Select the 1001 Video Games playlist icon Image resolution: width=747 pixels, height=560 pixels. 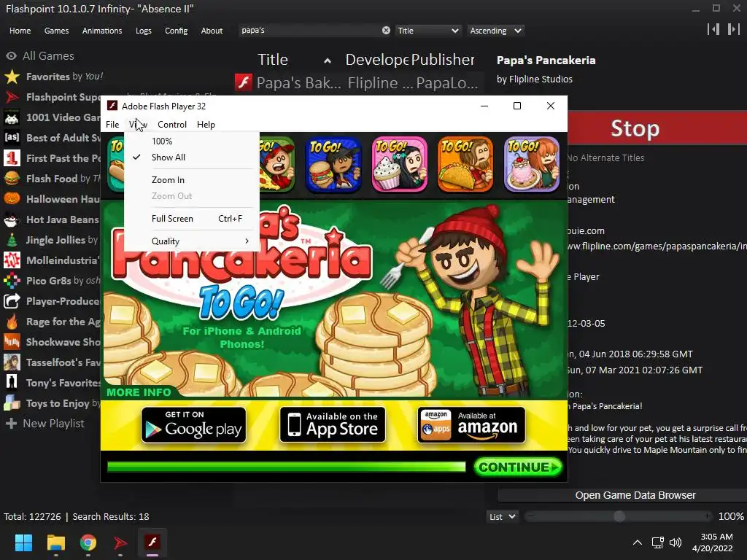pyautogui.click(x=12, y=117)
